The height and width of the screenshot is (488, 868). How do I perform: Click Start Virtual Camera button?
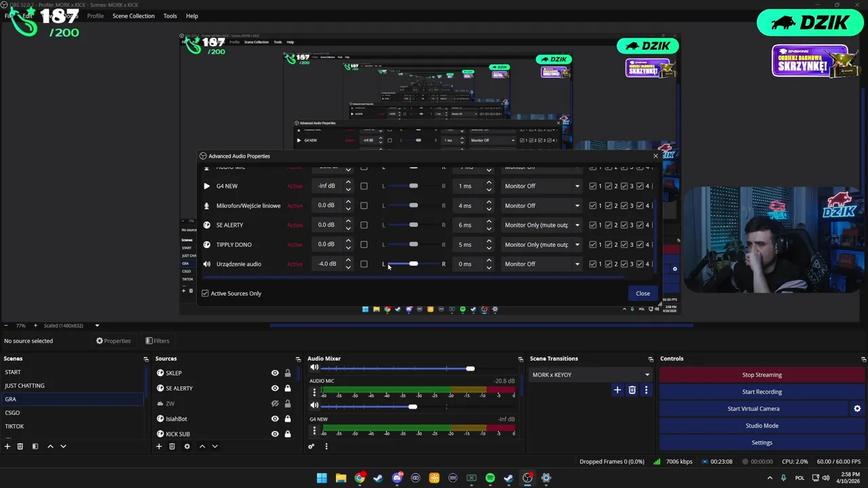(753, 409)
